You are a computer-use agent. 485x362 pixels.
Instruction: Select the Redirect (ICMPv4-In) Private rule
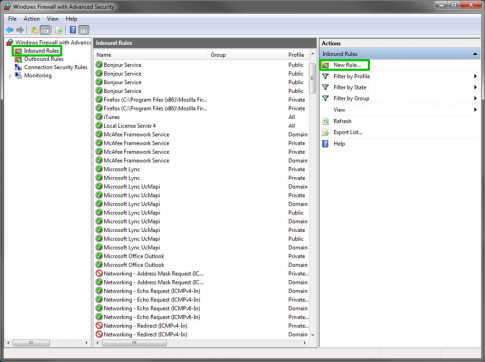(x=202, y=325)
